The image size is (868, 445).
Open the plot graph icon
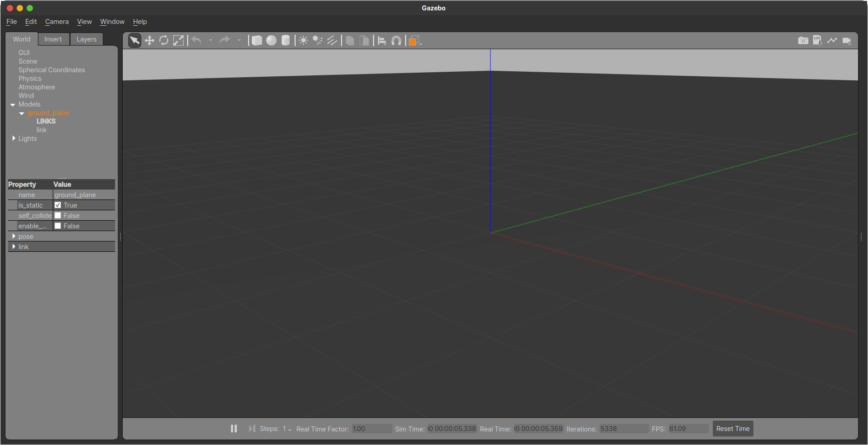832,41
